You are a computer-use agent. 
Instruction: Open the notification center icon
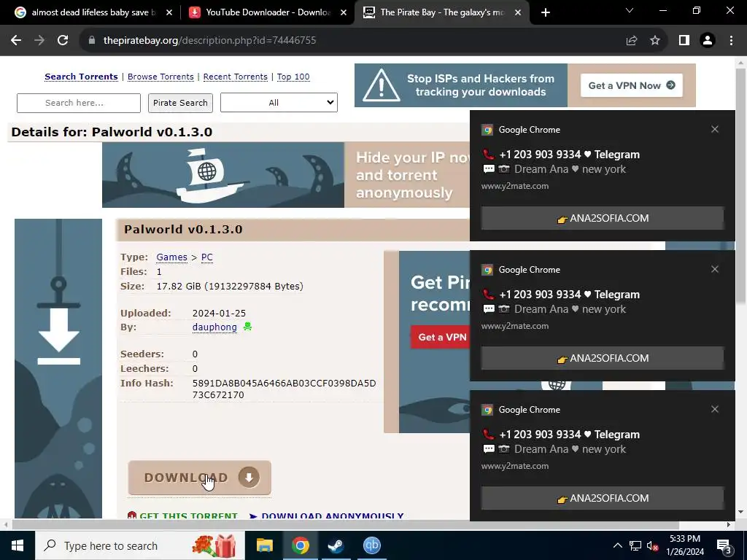(x=724, y=546)
